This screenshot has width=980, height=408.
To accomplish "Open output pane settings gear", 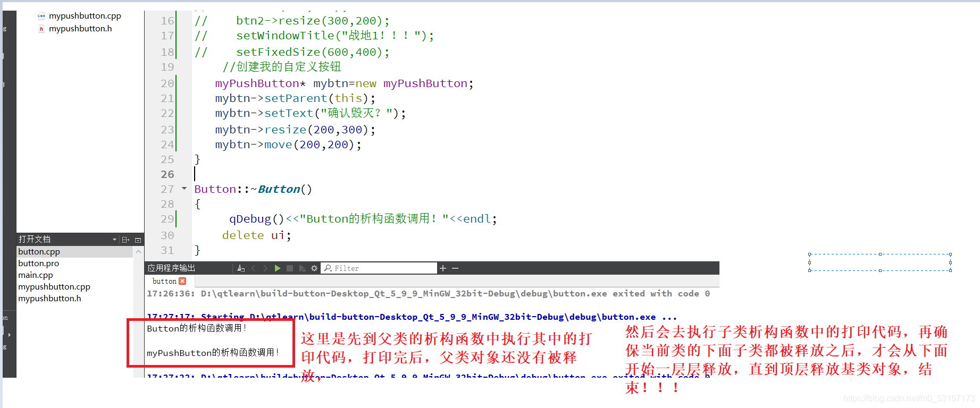I will click(x=314, y=268).
